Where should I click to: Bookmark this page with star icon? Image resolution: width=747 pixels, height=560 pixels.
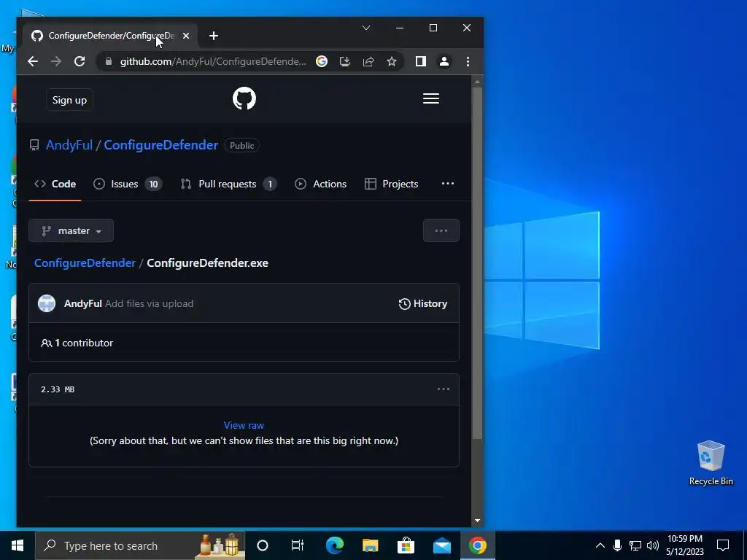pos(392,61)
